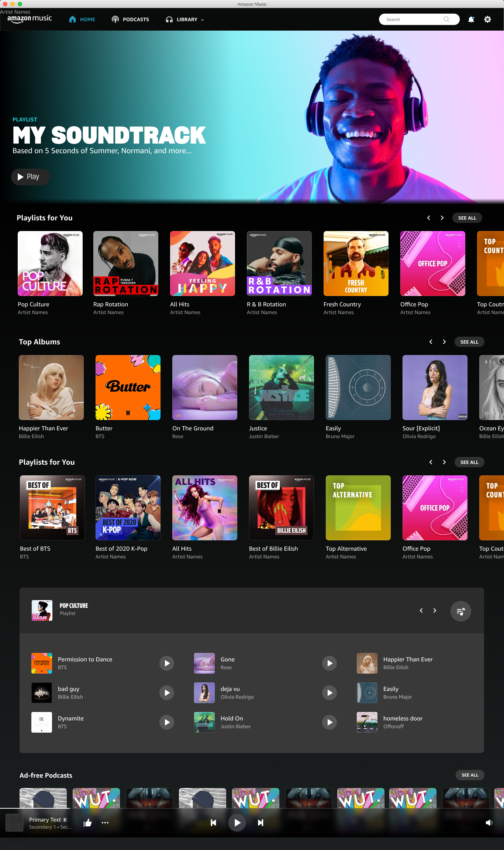Screen dimensions: 504x850
Task: Go to Home tab
Action: pyautogui.click(x=82, y=20)
